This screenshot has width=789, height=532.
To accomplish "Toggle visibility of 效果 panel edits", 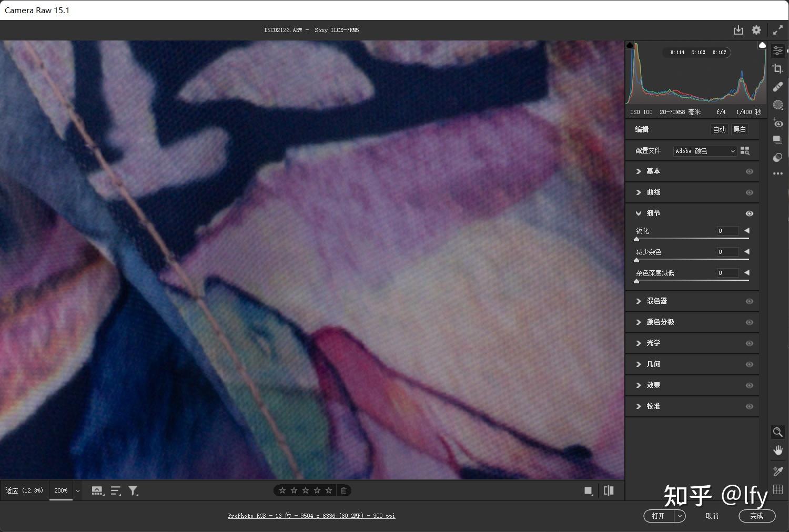I will pos(750,385).
